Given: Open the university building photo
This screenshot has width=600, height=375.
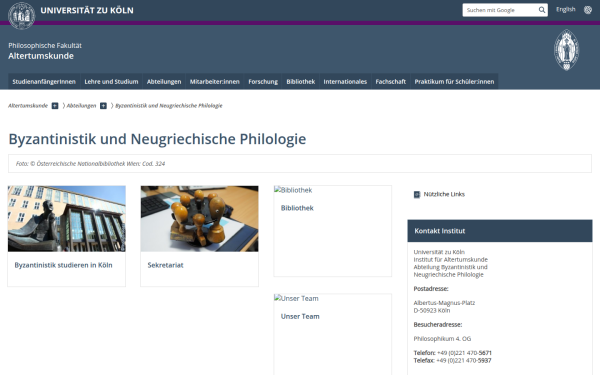Looking at the screenshot, I should coord(67,218).
